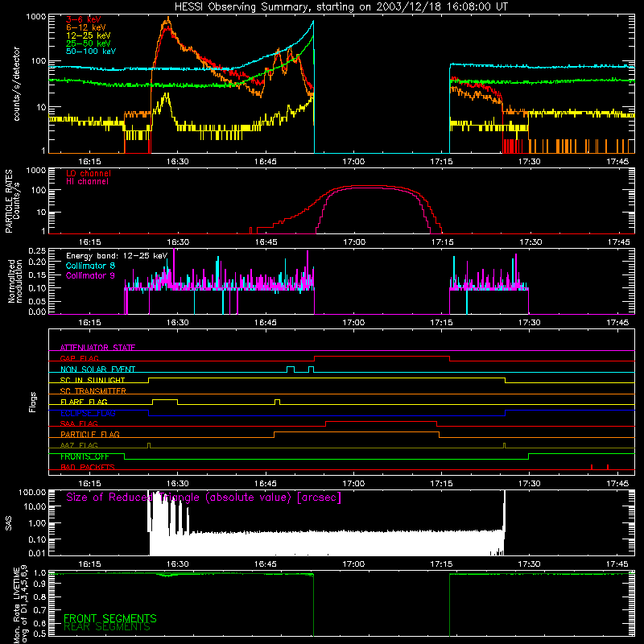
Task: Click the 0.01 tick on SAS axis
Action: pos(37,553)
